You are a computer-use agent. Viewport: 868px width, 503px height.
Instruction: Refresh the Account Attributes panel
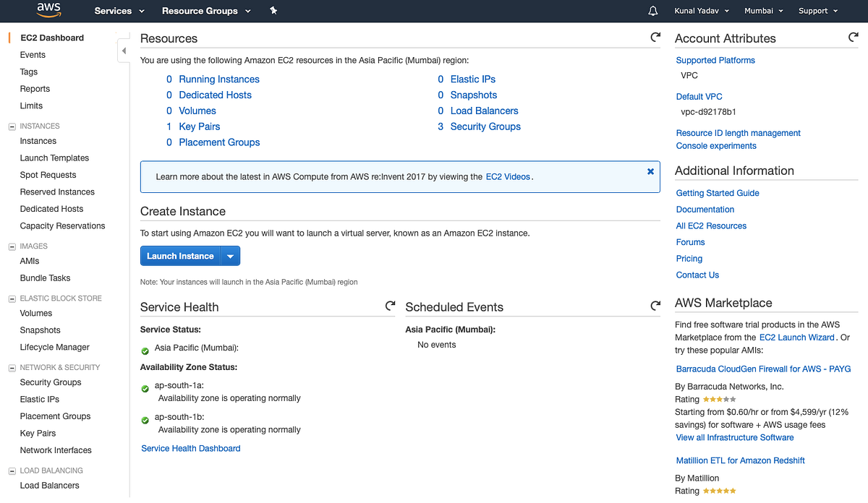coord(853,37)
